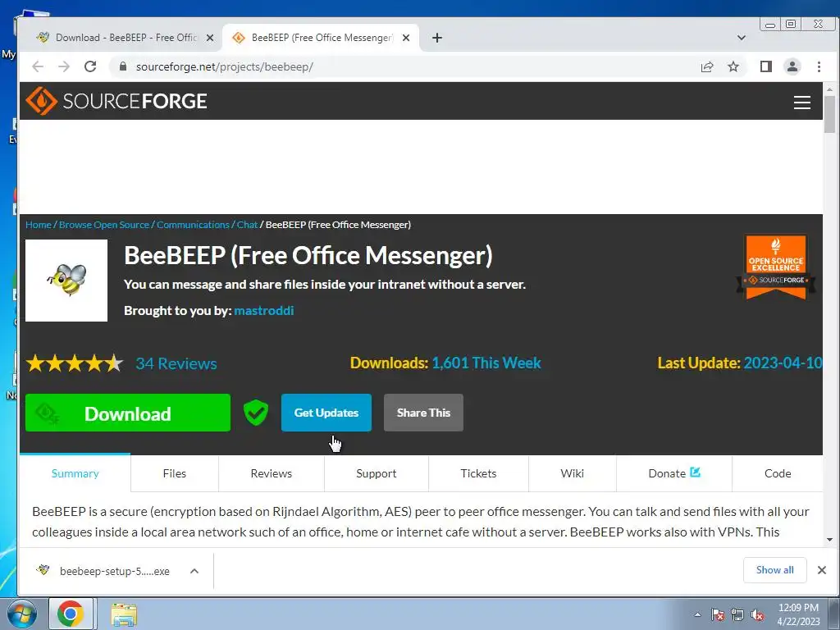Select the BeeBEEP (Free Office Messenger) browser tab
This screenshot has height=630, width=840.
click(321, 38)
